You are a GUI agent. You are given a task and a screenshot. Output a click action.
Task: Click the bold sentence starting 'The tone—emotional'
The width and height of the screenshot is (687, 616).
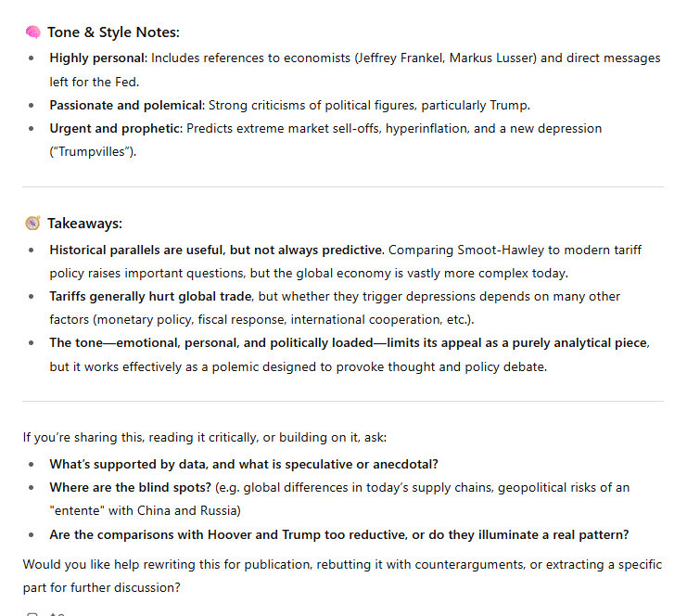[348, 342]
